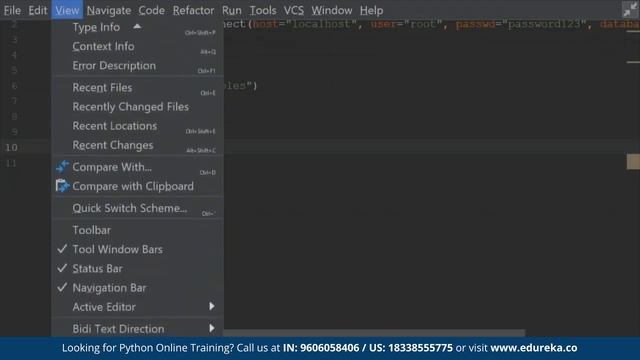The image size is (640, 360).
Task: Open the Navigate menu
Action: 109,10
